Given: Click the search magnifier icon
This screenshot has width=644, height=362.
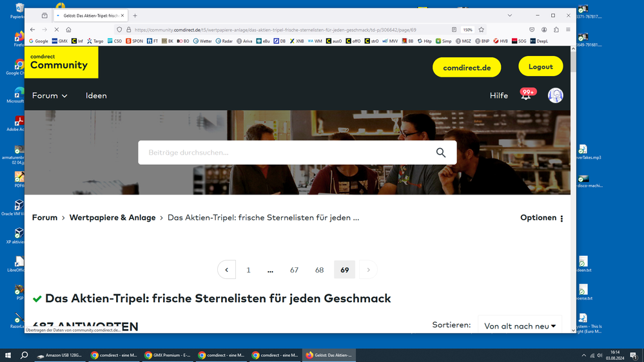Looking at the screenshot, I should click(x=440, y=153).
